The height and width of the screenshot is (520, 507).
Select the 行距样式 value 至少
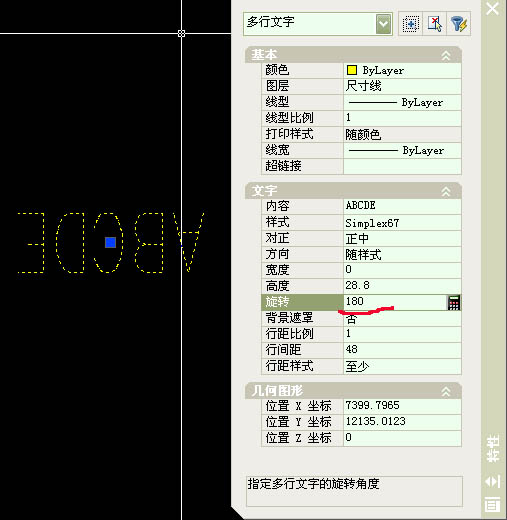(402, 366)
